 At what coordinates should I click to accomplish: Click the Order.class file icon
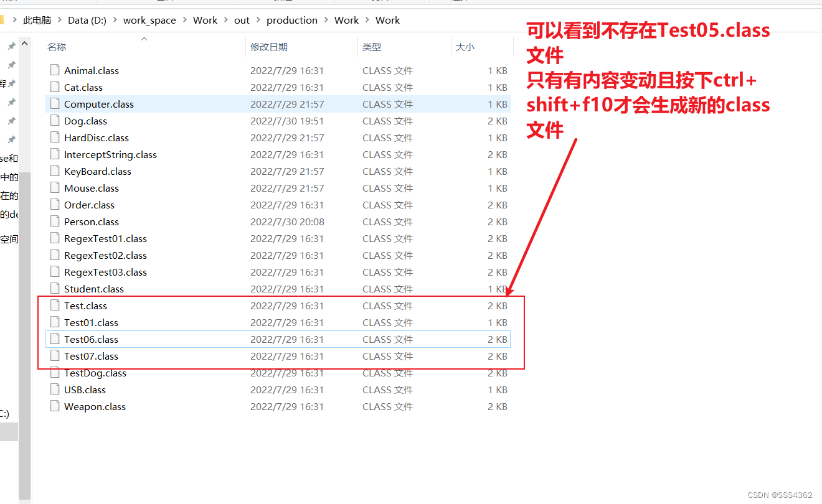click(x=55, y=205)
